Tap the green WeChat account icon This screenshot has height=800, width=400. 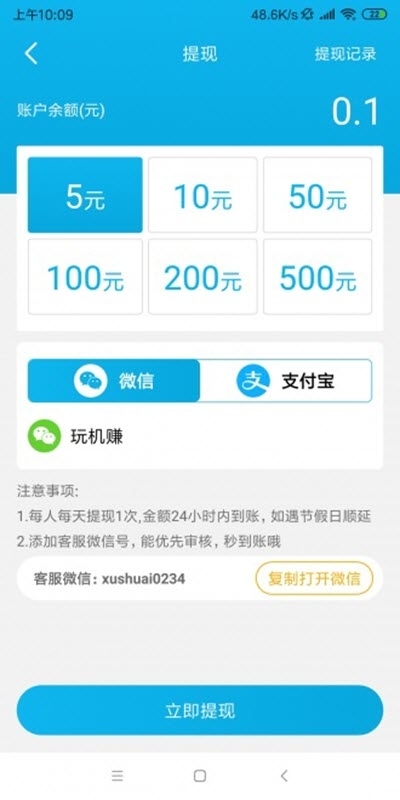point(44,436)
